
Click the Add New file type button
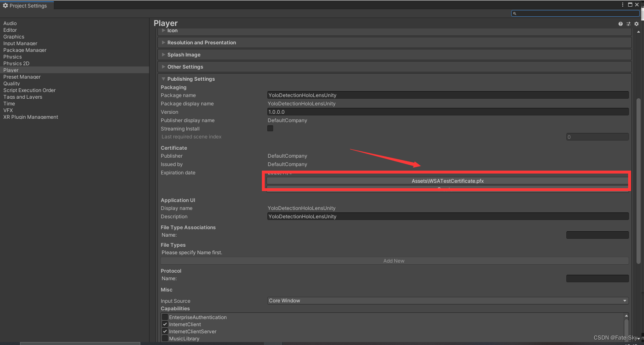395,261
